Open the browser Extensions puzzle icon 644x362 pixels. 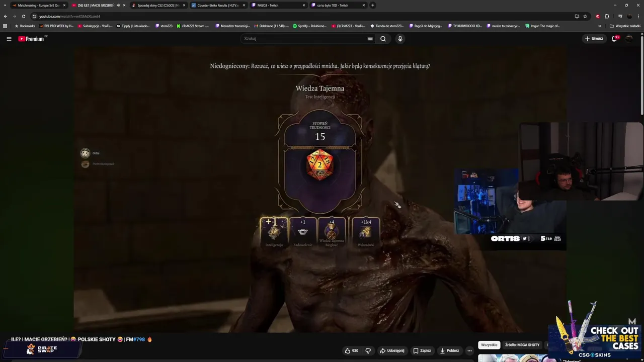[x=607, y=16]
